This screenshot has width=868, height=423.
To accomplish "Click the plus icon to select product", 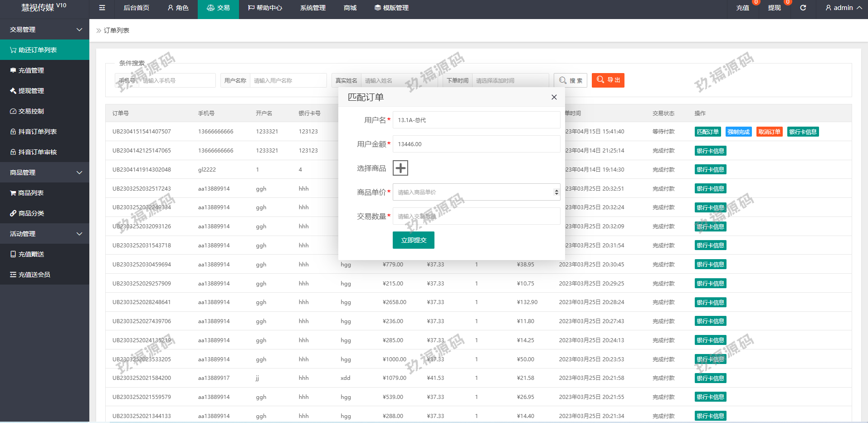I will [x=400, y=168].
